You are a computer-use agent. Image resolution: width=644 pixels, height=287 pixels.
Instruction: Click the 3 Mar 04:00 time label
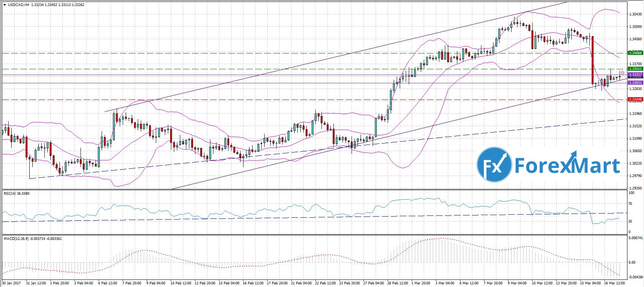pyautogui.click(x=445, y=282)
